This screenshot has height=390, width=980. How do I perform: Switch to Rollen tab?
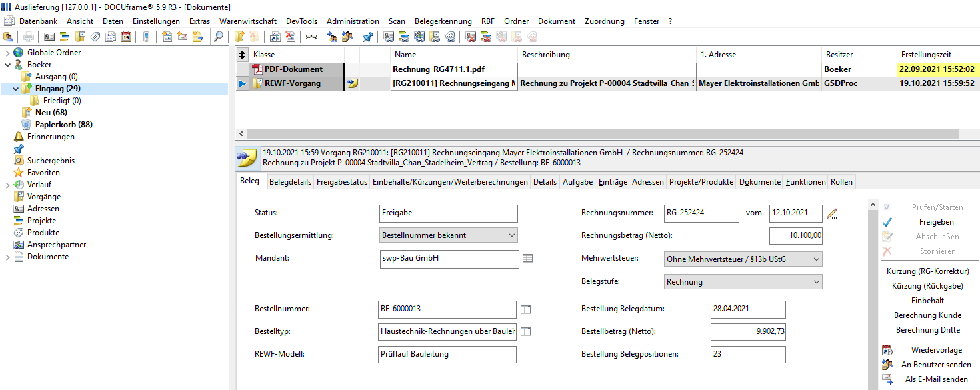(841, 182)
